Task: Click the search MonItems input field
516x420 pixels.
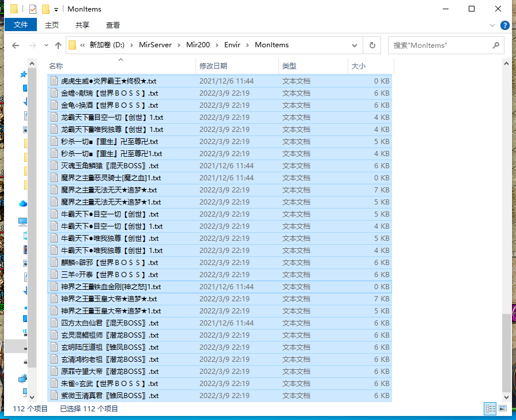Action: point(441,46)
